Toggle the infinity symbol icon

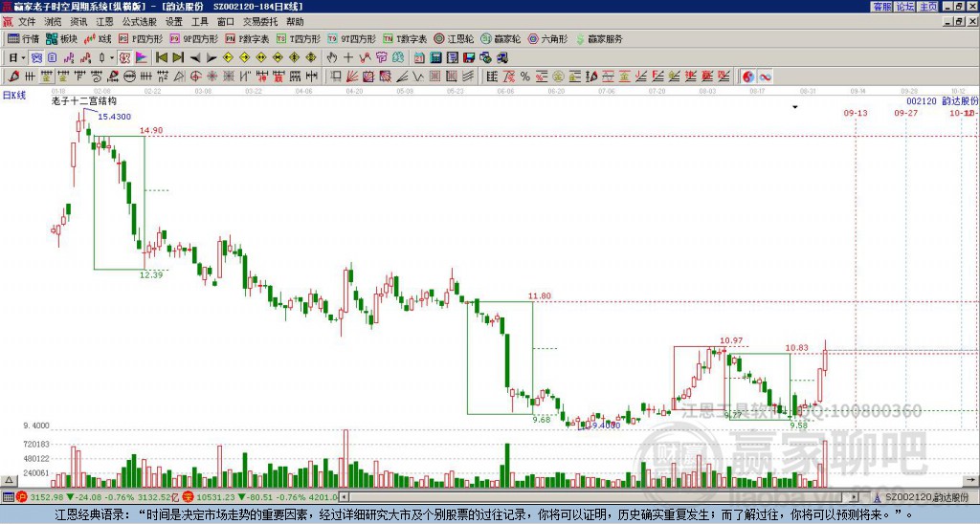pyautogui.click(x=765, y=76)
